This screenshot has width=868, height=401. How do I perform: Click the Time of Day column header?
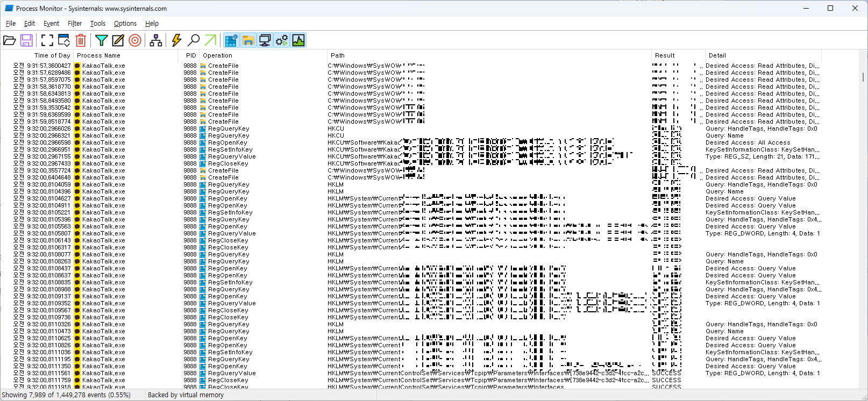[x=37, y=55]
